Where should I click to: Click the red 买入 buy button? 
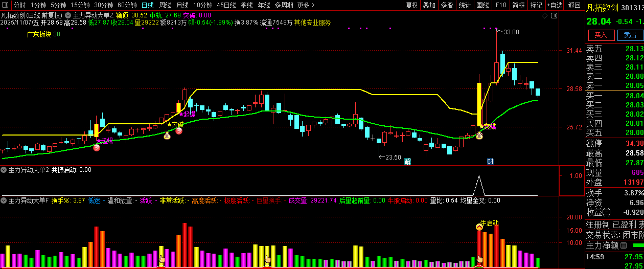point(601,35)
